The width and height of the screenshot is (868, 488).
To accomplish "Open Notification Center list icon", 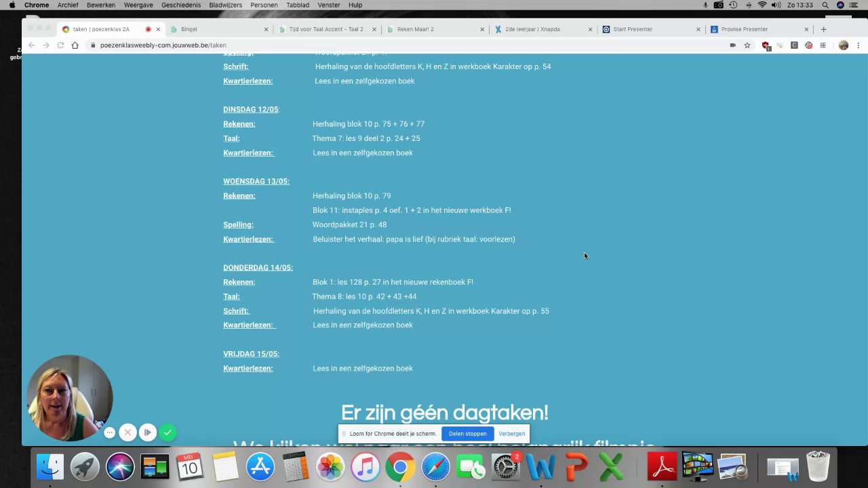I will pyautogui.click(x=855, y=5).
